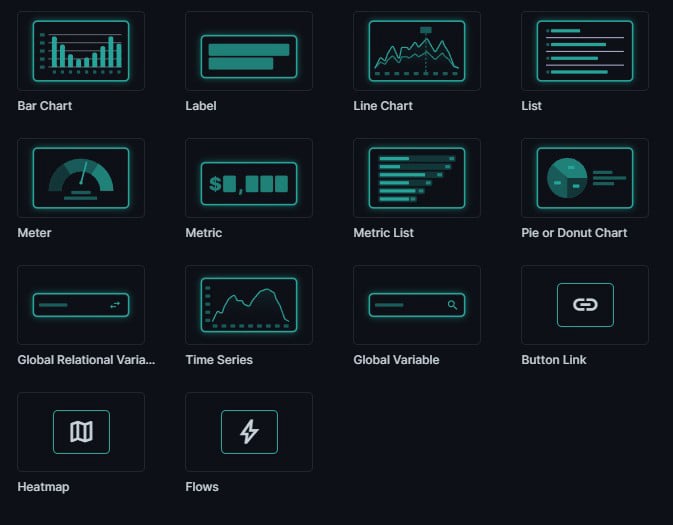
Task: Pick the Meter gauge widget icon
Action: click(81, 178)
